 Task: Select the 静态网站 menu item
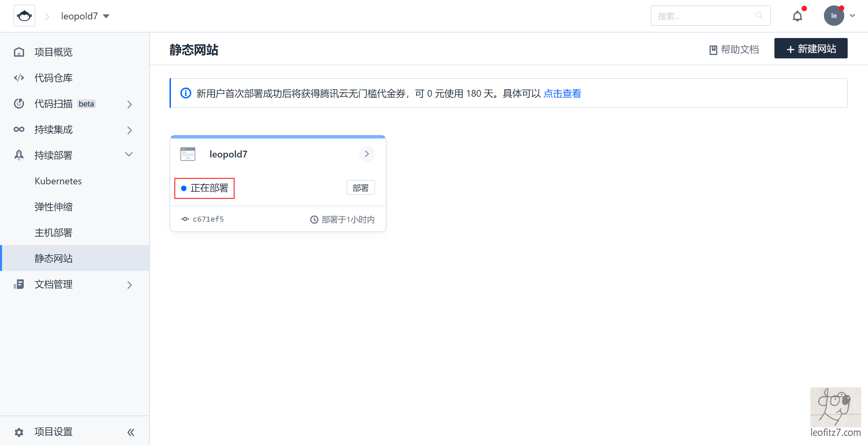point(53,258)
